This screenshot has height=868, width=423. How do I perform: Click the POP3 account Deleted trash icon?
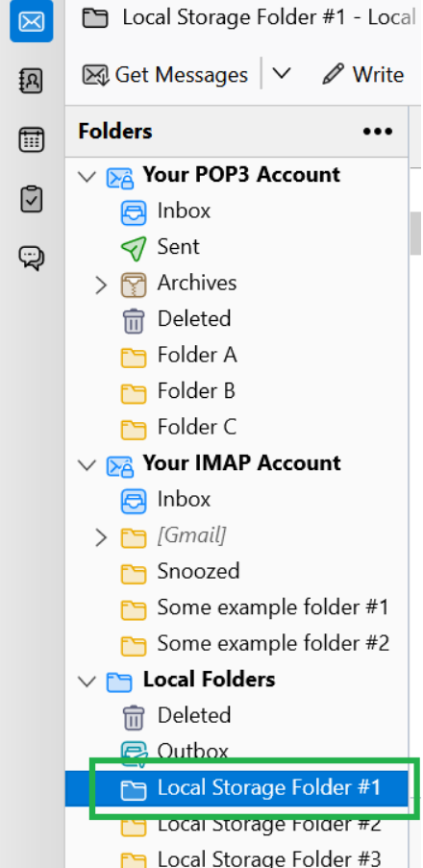point(134,320)
